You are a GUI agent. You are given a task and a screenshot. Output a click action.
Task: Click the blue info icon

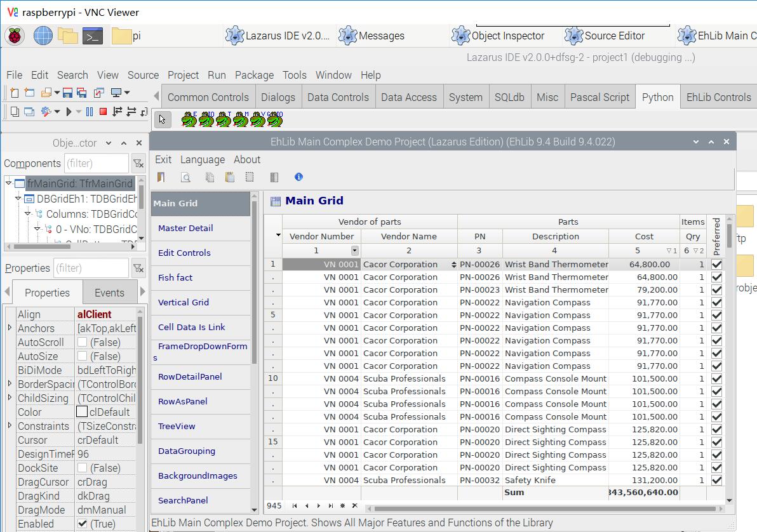coord(299,177)
